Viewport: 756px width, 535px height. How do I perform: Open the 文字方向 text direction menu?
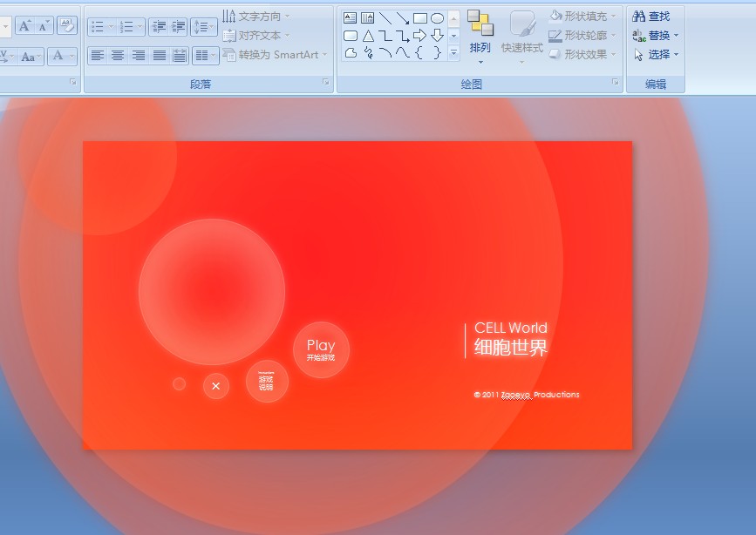256,17
